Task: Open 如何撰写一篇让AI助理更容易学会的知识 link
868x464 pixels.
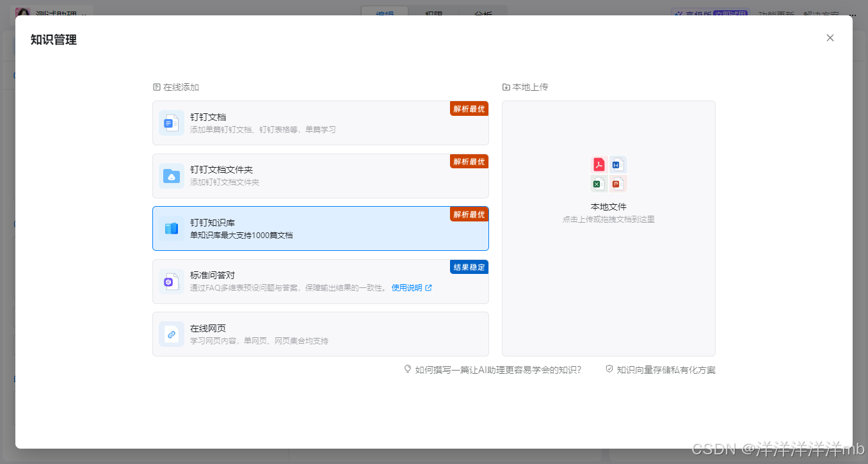Action: [498, 370]
